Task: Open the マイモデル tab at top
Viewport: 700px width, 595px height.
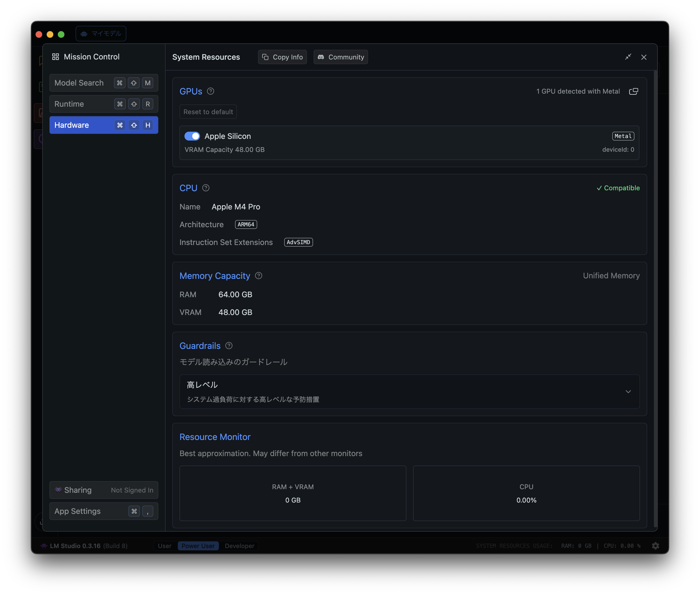Action: pos(101,33)
